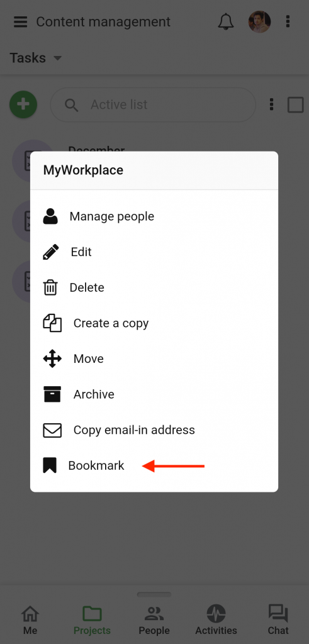This screenshot has width=309, height=644.
Task: Select Create a copy option
Action: (154, 323)
